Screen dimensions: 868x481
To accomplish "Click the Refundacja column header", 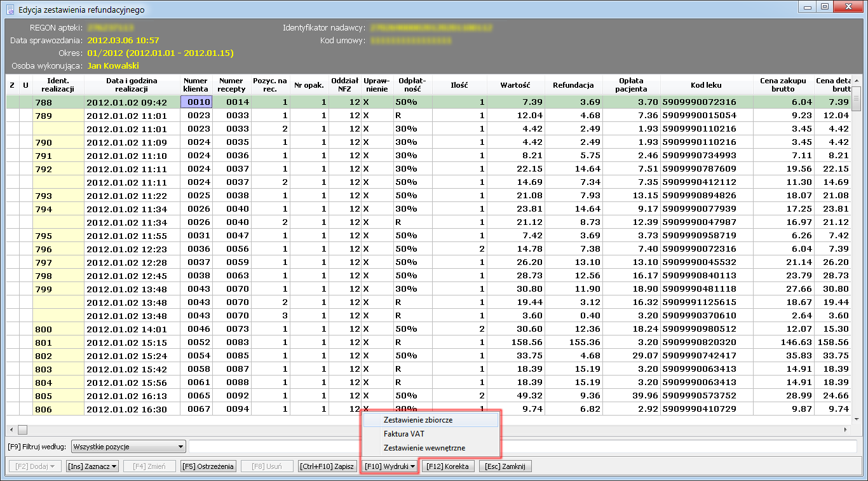I will click(x=573, y=85).
